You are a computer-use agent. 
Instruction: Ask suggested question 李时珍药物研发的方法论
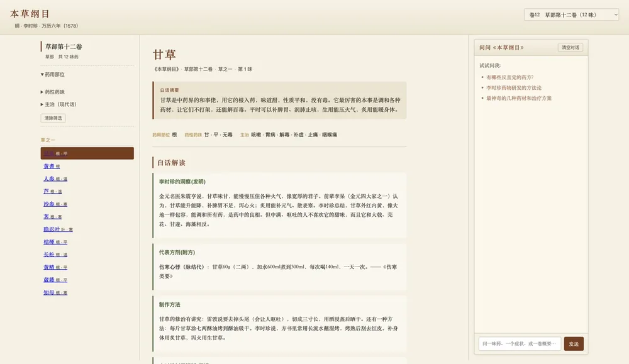click(x=513, y=87)
